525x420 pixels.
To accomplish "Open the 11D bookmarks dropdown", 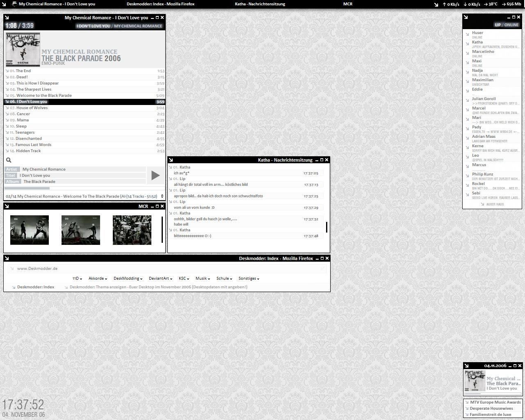I will click(77, 278).
